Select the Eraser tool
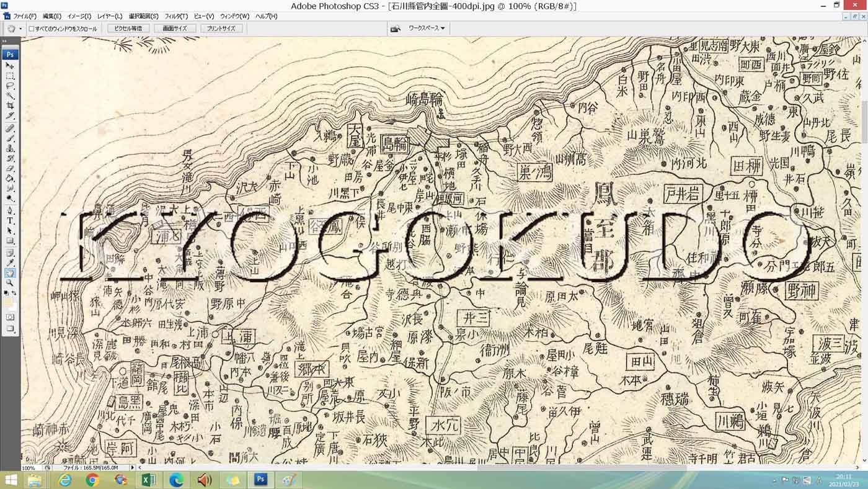 click(x=10, y=168)
